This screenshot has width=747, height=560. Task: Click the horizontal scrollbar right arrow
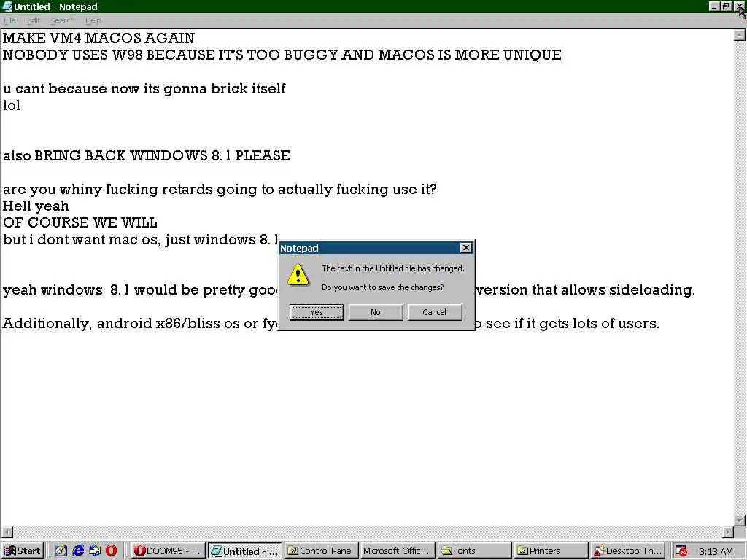coord(728,532)
